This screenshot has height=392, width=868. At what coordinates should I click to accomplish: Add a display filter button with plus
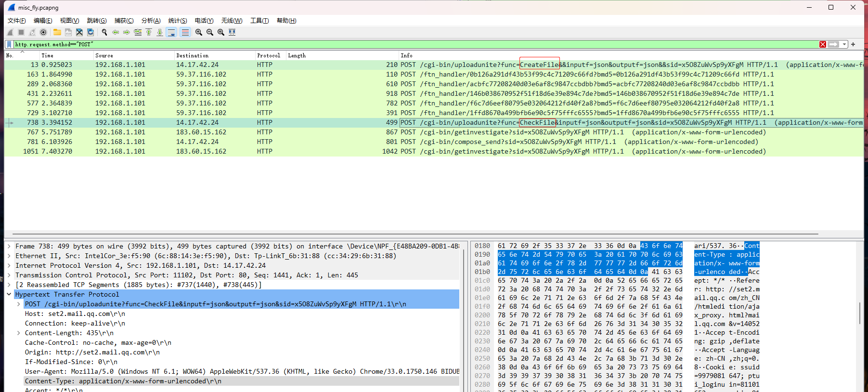coord(853,44)
